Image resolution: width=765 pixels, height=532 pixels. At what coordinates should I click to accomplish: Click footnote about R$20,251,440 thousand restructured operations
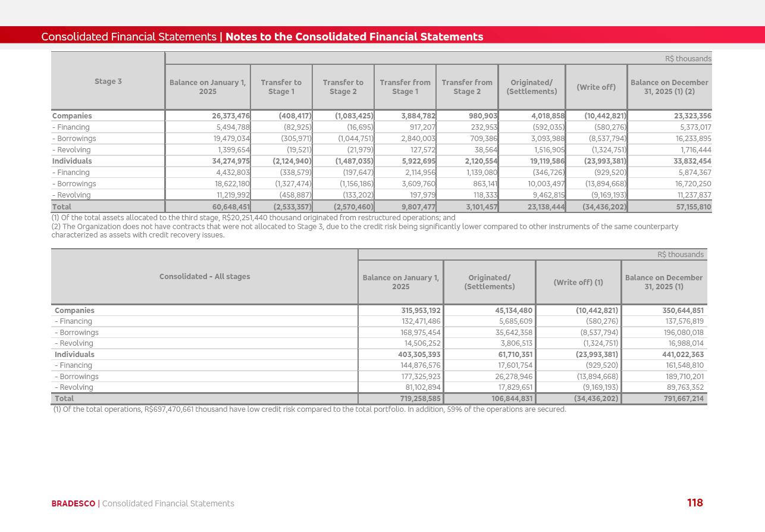[253, 218]
